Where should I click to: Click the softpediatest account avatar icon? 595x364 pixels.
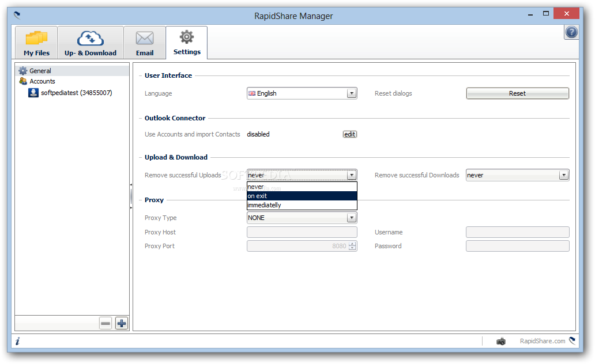pos(33,93)
